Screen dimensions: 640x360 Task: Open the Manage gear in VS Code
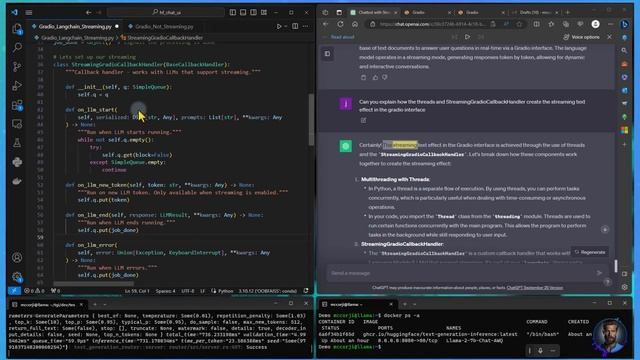point(17,277)
